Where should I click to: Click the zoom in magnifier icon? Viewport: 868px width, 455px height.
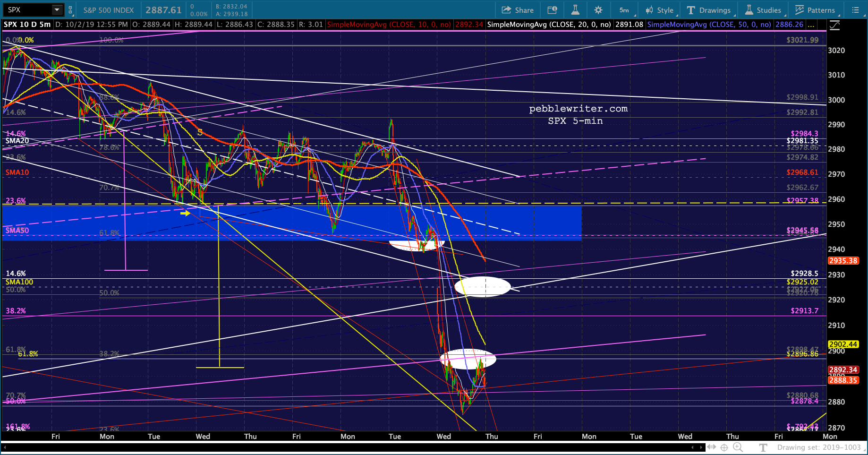point(737,447)
